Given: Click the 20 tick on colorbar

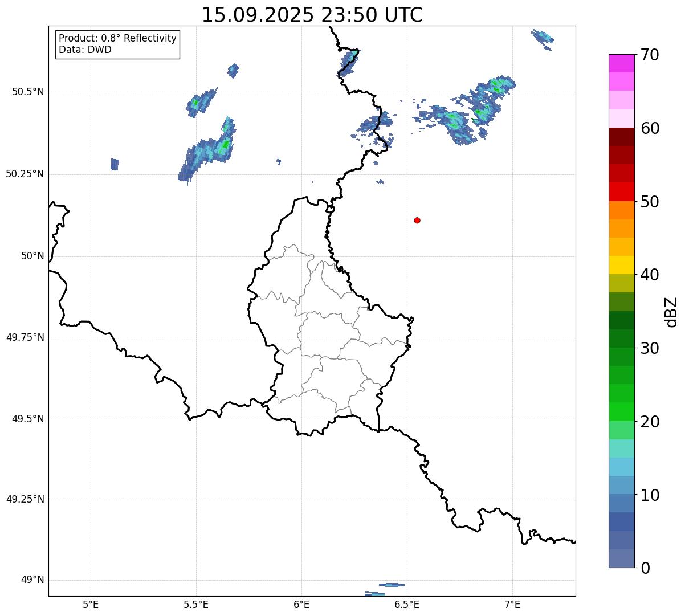Looking at the screenshot, I should 650,422.
